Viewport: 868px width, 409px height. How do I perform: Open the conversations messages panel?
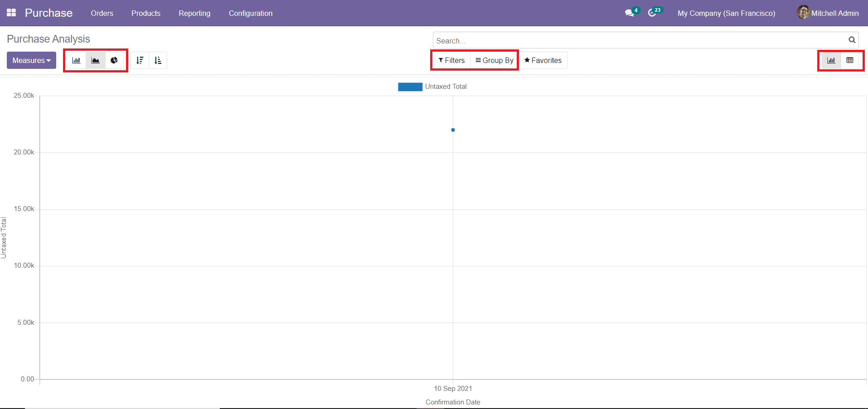tap(630, 13)
